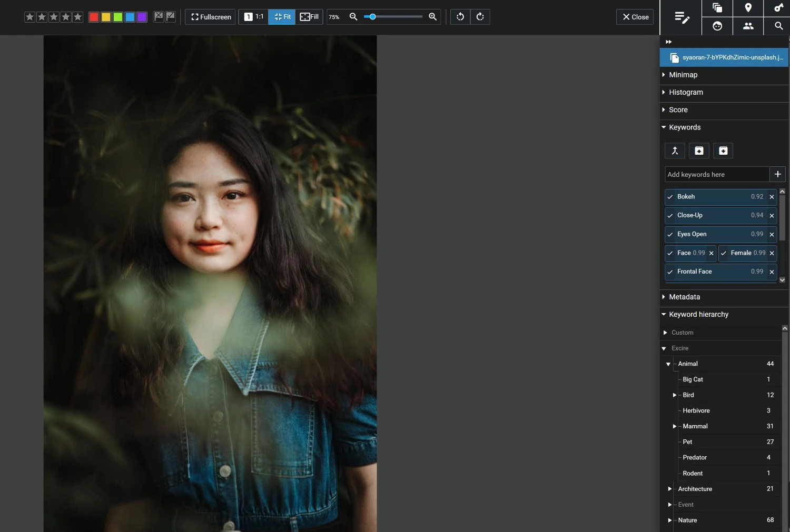
Task: Expand the Mammal tree item
Action: pos(675,426)
